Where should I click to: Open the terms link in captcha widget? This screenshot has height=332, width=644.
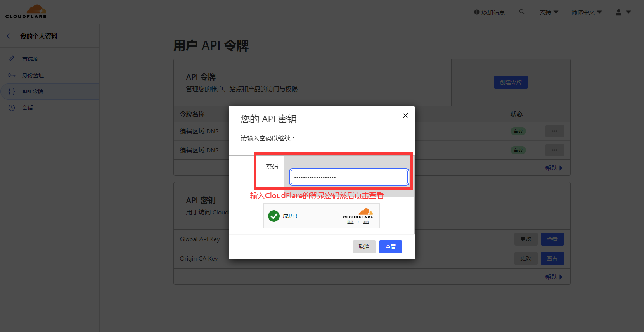coord(366,222)
